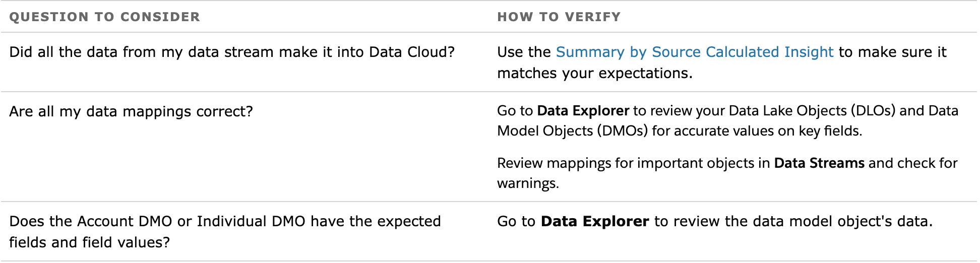Select the question about data stream reaching Data Cloud
Image resolution: width=980 pixels, height=263 pixels.
point(232,52)
